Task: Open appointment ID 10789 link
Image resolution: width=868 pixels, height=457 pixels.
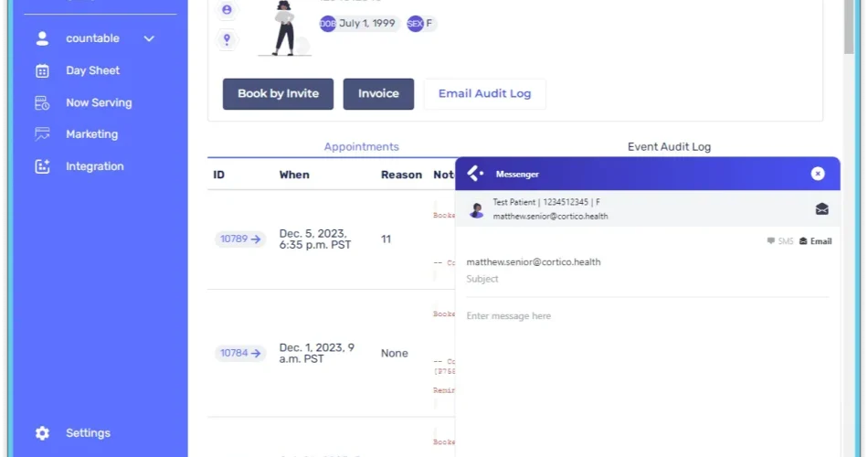Action: click(x=240, y=239)
